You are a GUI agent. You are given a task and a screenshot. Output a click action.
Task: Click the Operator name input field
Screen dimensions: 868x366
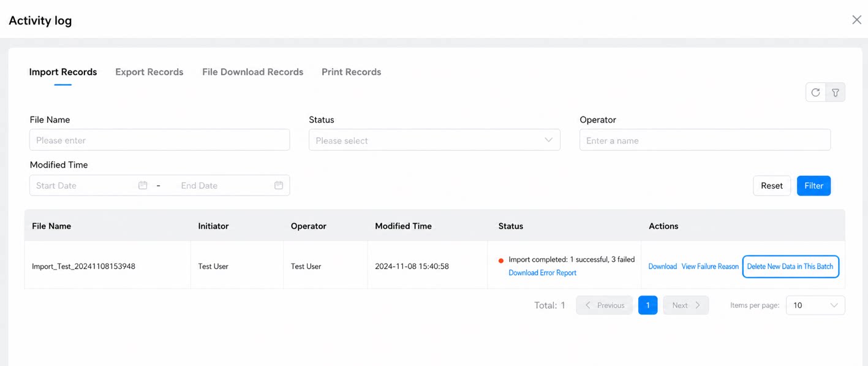(x=705, y=140)
